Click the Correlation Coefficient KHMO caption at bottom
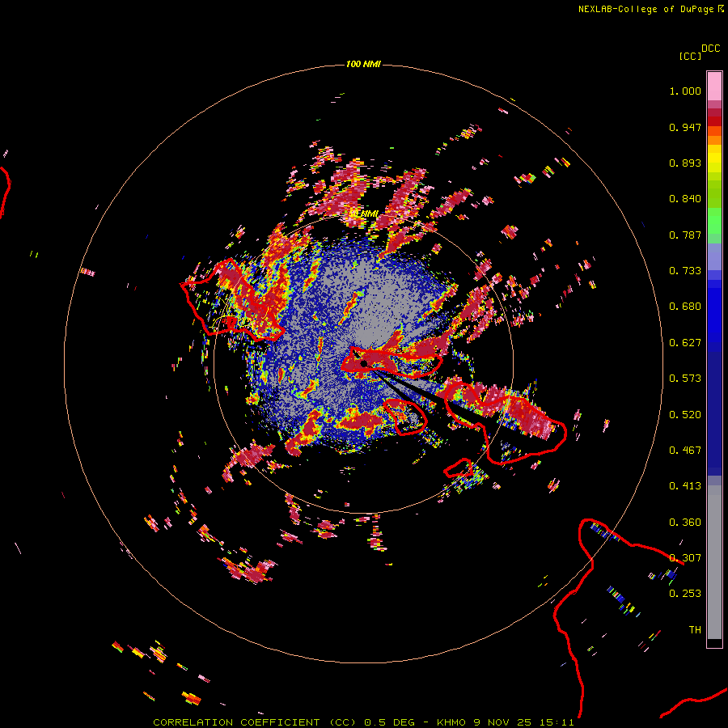 [363, 722]
